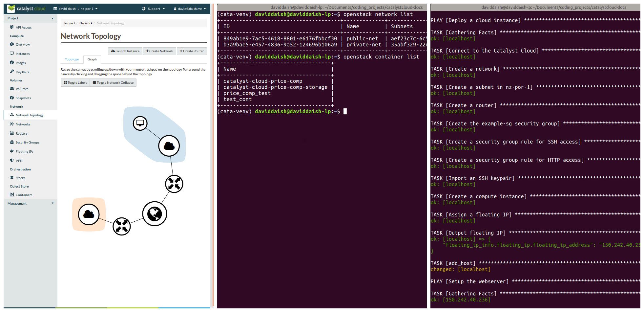644x312 pixels.
Task: Click 'PLAY [Deploy a cloud instance]' line
Action: 535,20
